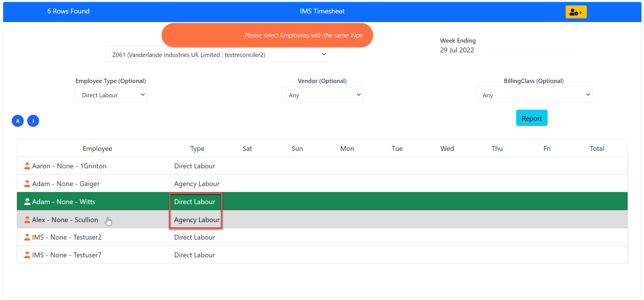This screenshot has height=300, width=644.
Task: Click the 'Employee Type (Optional)' label
Action: pos(111,81)
